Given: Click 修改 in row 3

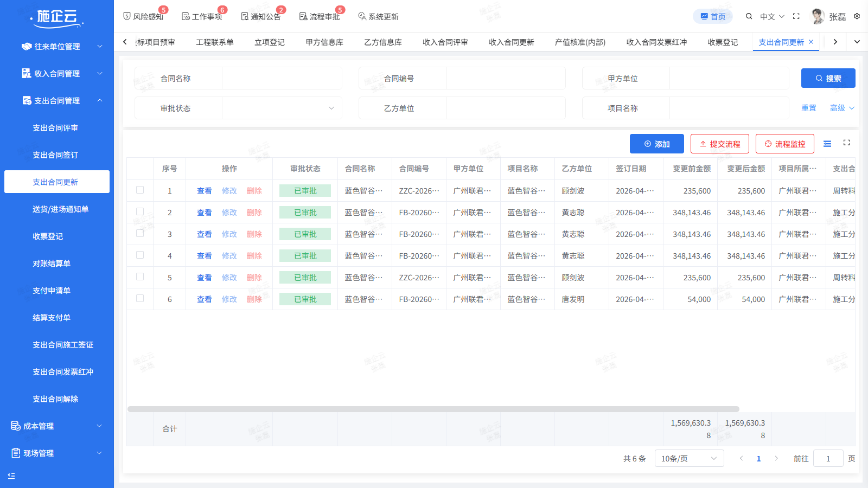Looking at the screenshot, I should [x=229, y=234].
